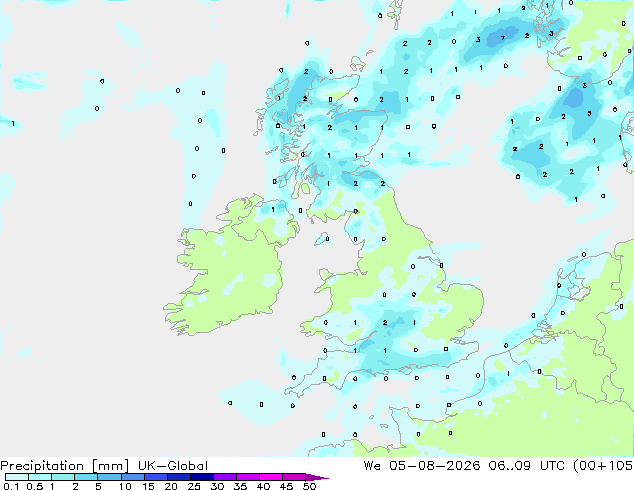634x490 pixels.
Task: Click the "UK-Global" model name
Action: tap(173, 466)
